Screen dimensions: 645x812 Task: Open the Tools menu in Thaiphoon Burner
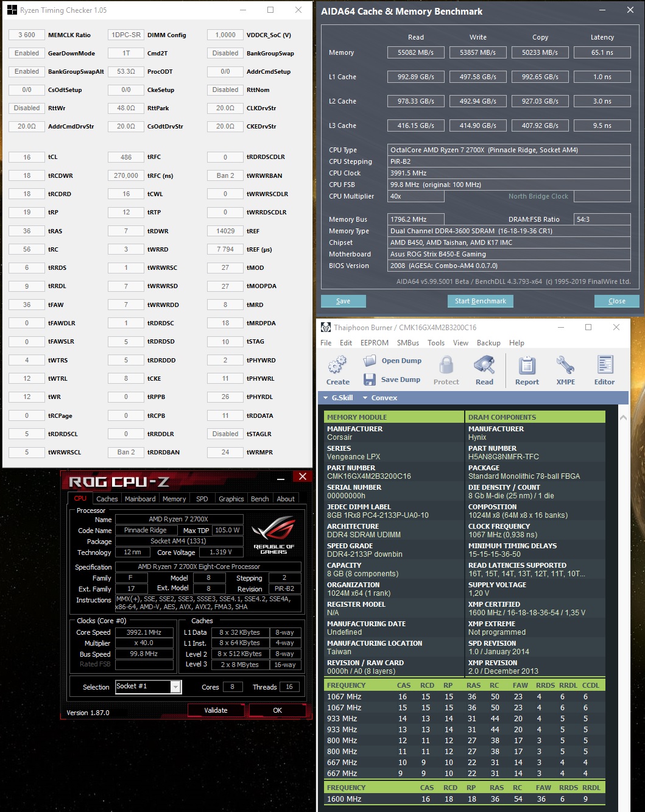[x=435, y=342]
